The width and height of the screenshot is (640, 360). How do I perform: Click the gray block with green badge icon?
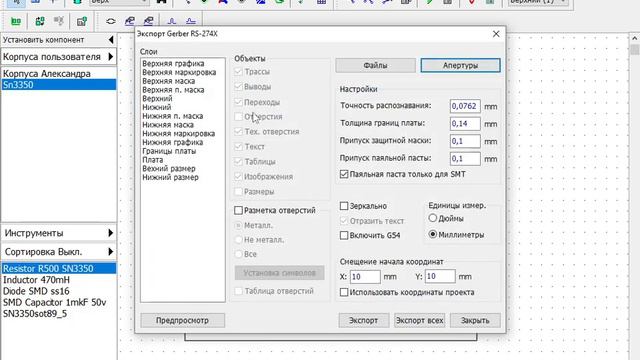click(82, 21)
